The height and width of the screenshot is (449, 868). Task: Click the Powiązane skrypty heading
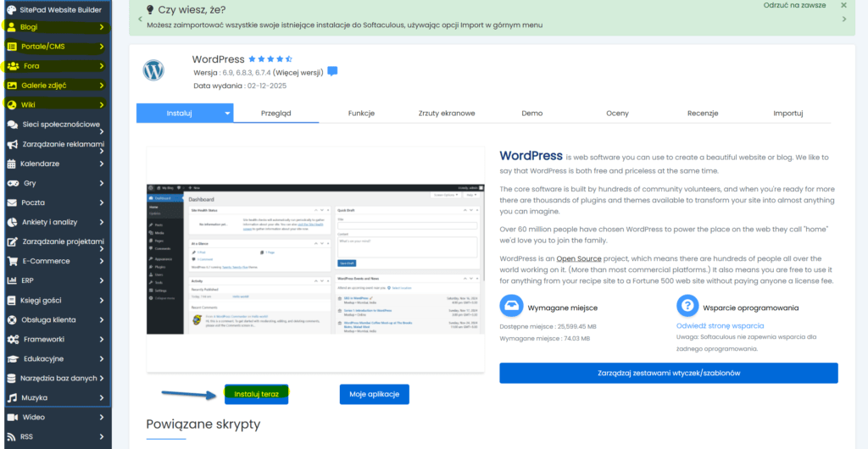203,424
